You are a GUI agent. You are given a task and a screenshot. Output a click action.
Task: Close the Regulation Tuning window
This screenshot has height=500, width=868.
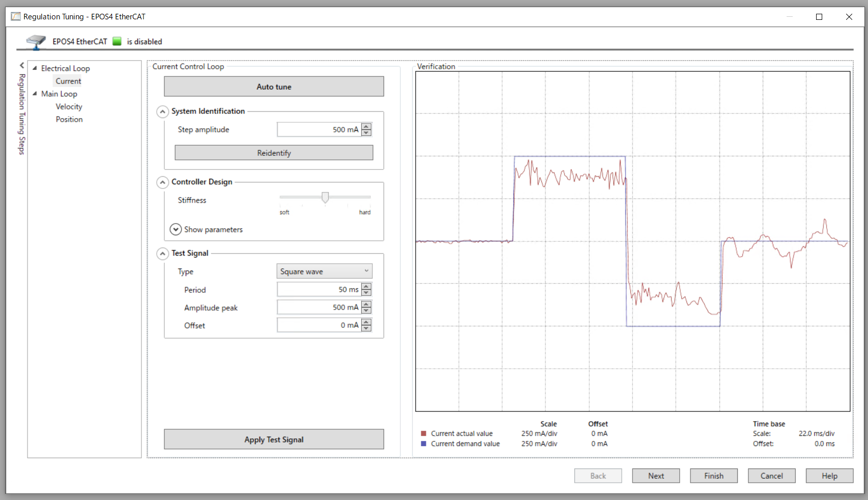[849, 17]
